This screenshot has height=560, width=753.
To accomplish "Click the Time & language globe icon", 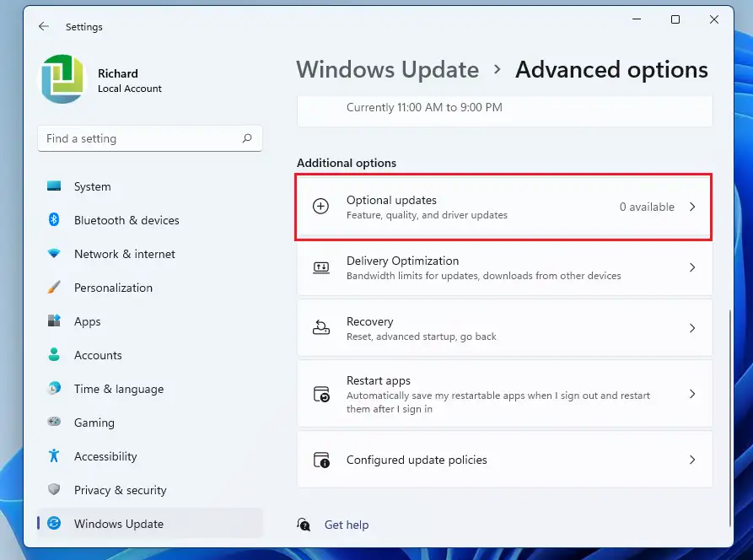I will click(x=54, y=388).
